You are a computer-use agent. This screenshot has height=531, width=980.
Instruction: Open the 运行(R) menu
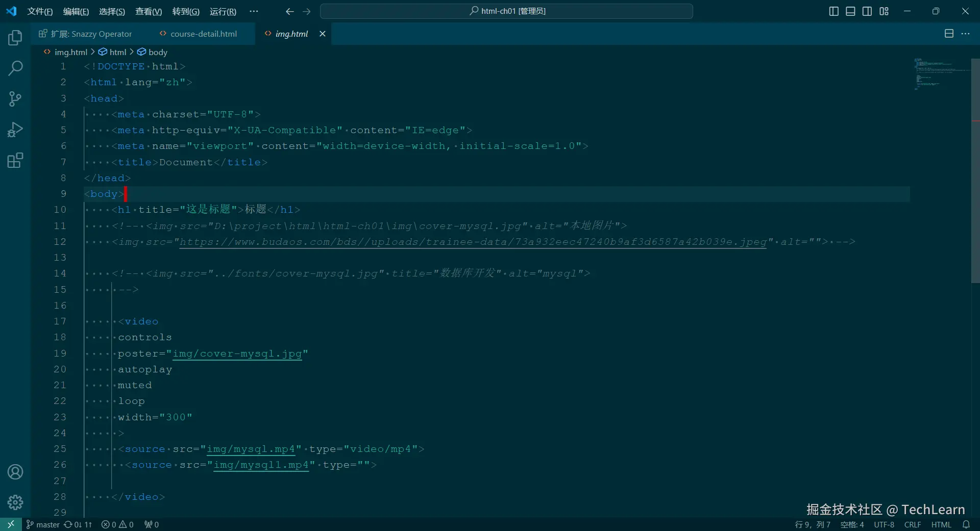(223, 11)
